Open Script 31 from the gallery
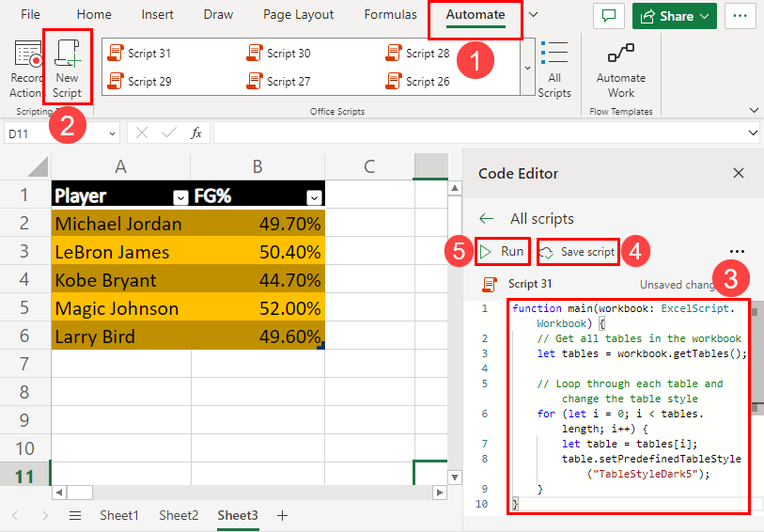The height and width of the screenshot is (532, 764). pyautogui.click(x=139, y=53)
